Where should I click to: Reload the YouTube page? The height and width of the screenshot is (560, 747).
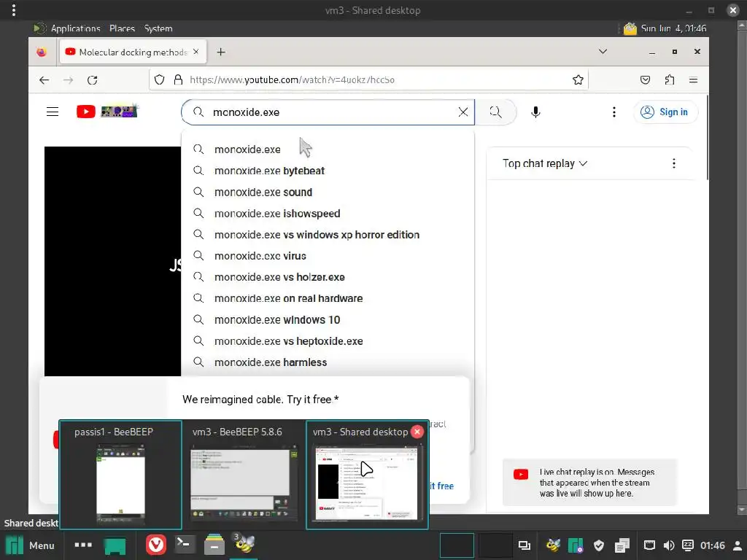click(x=93, y=80)
